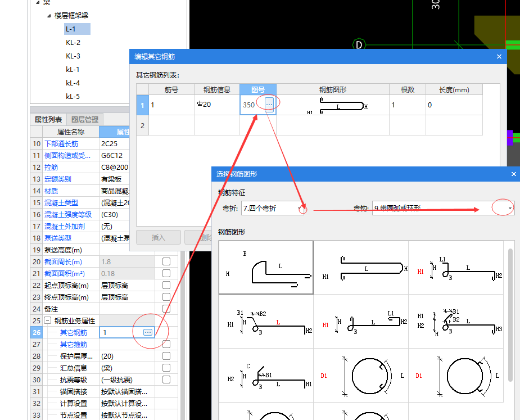The height and width of the screenshot is (420, 520).
Task: Click 钢筋信息 cell with 20 diameter
Action: tap(217, 105)
